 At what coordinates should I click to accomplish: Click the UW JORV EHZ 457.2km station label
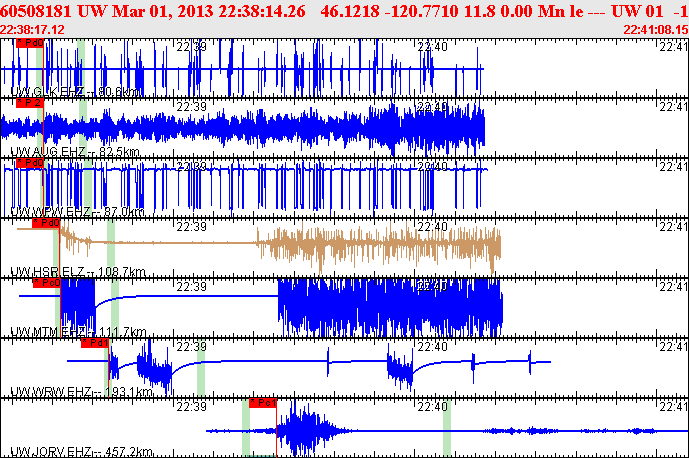(x=81, y=452)
